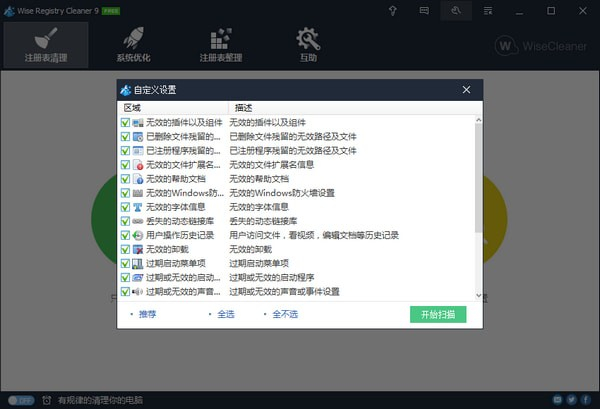Select the 注册表清理 broom icon tab

click(45, 44)
